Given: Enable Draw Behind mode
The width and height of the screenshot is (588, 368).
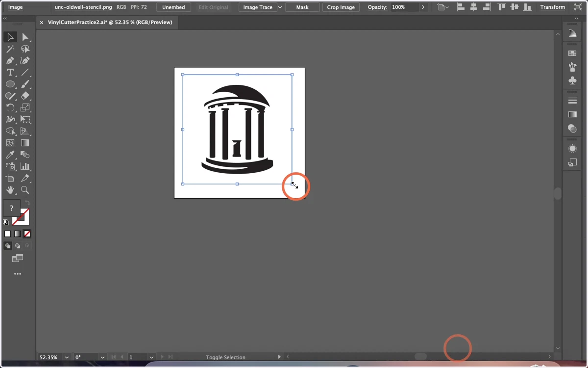Looking at the screenshot, I should 18,246.
